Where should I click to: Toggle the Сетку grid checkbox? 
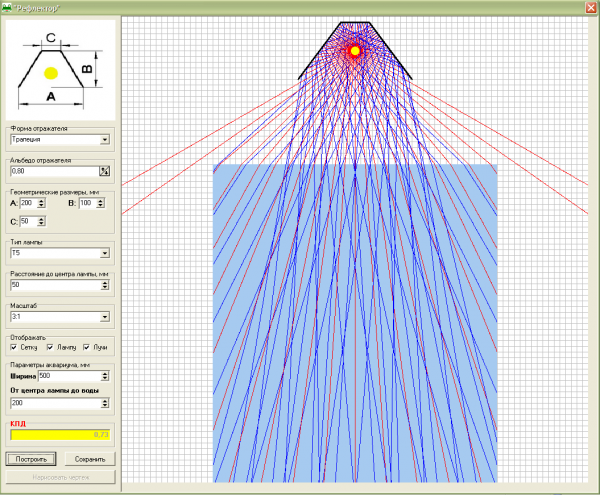click(x=14, y=347)
